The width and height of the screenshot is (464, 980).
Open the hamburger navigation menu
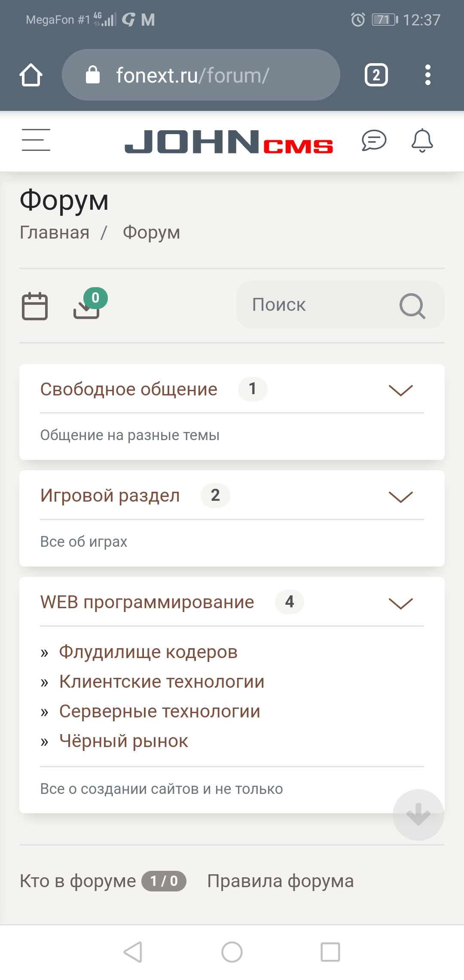(x=36, y=140)
